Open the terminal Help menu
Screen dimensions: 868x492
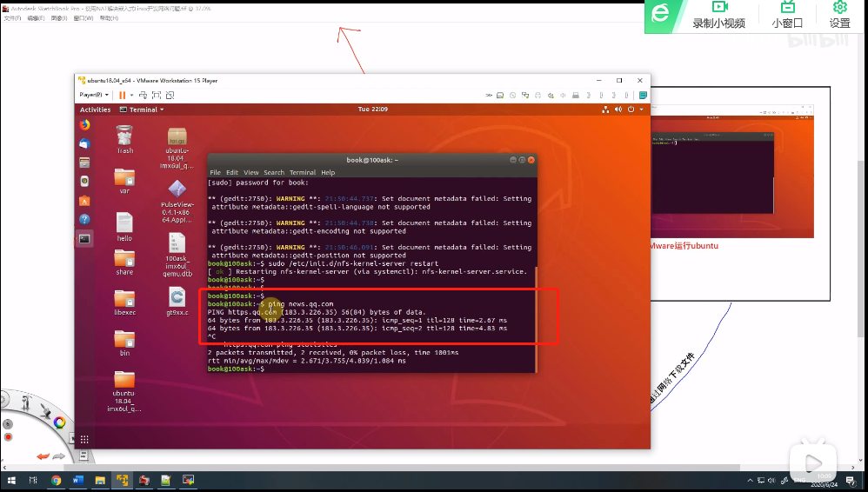click(328, 173)
